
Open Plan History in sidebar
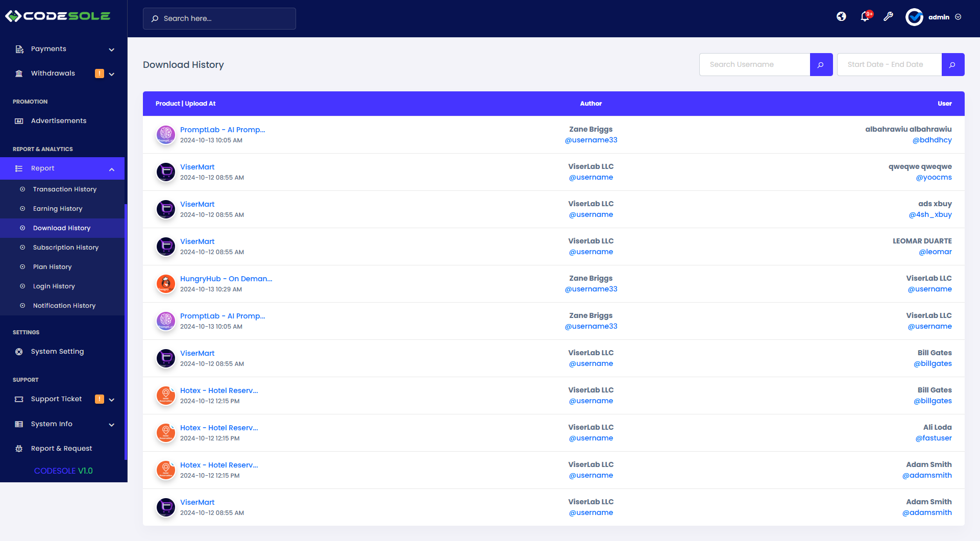pos(62,267)
